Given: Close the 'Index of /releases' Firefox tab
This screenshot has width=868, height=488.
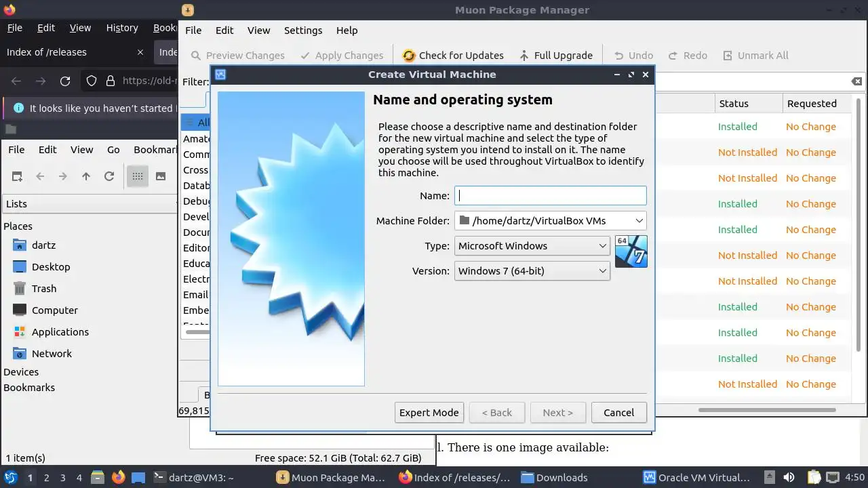Looking at the screenshot, I should (x=140, y=52).
